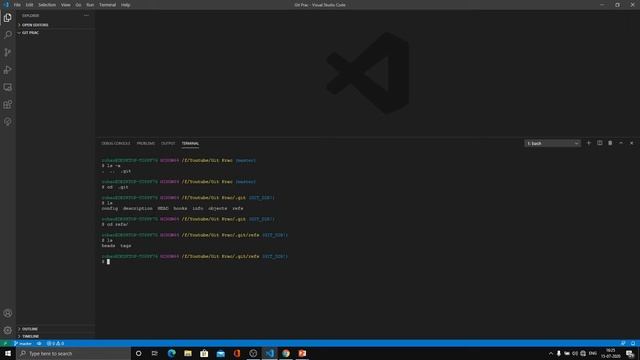Screen dimensions: 640x360
Task: Open the Action Center notification icon
Action: point(630,353)
